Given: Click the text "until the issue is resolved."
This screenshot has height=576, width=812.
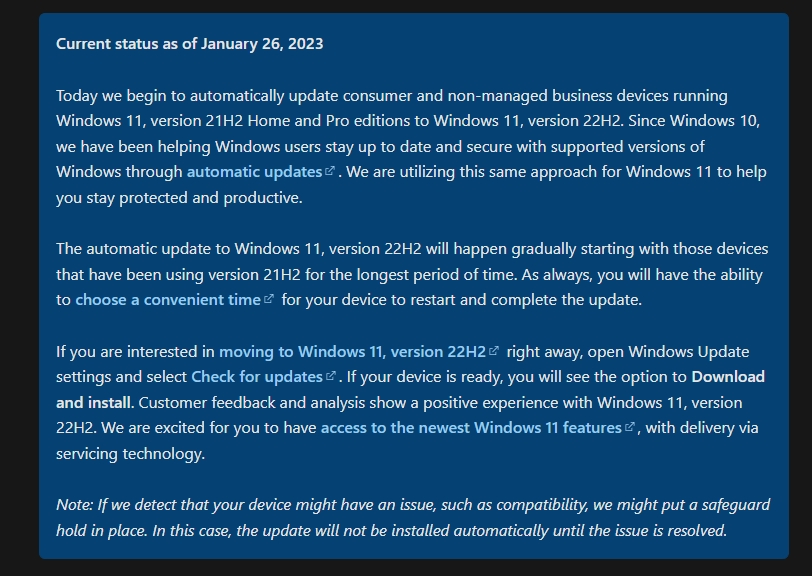Looking at the screenshot, I should (x=639, y=530).
